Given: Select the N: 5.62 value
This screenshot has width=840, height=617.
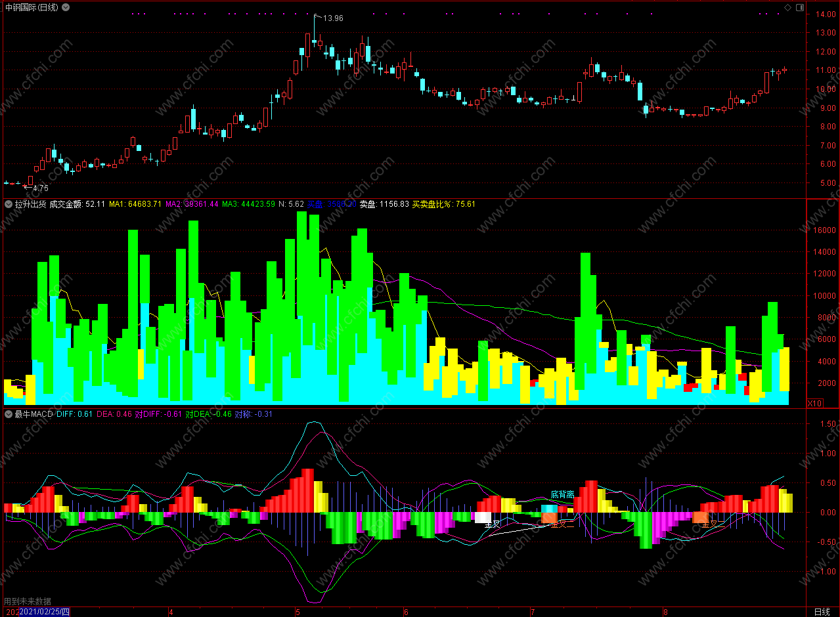Looking at the screenshot, I should pyautogui.click(x=292, y=204).
